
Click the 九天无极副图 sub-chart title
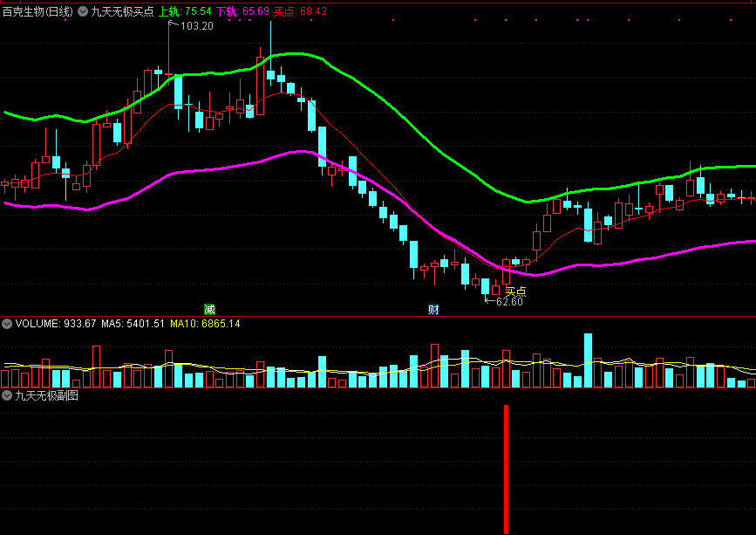point(47,396)
